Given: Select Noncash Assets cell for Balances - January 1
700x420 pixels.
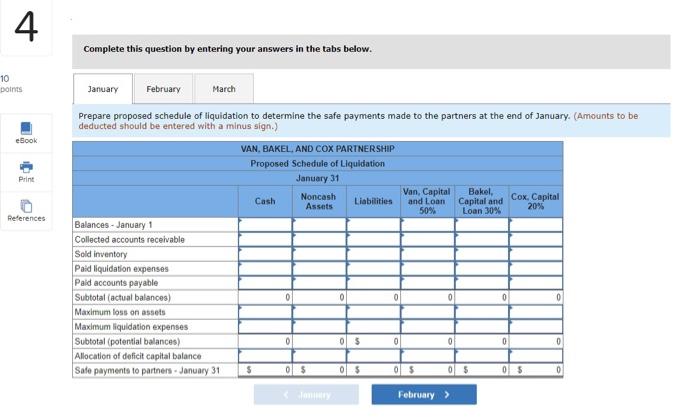Looking at the screenshot, I should click(x=320, y=225).
